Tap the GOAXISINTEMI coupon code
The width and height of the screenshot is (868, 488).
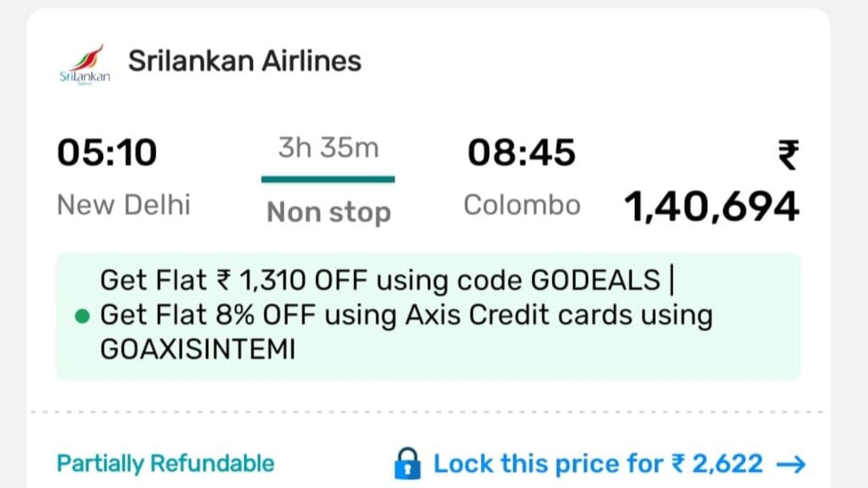click(x=198, y=350)
